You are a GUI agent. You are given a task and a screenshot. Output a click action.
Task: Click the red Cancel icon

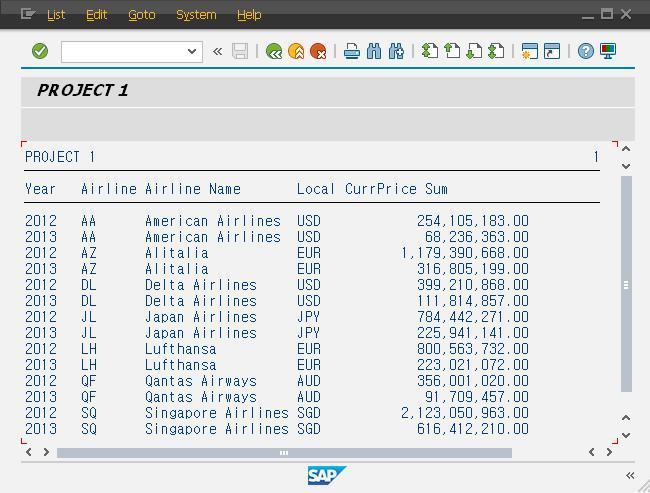(x=318, y=51)
